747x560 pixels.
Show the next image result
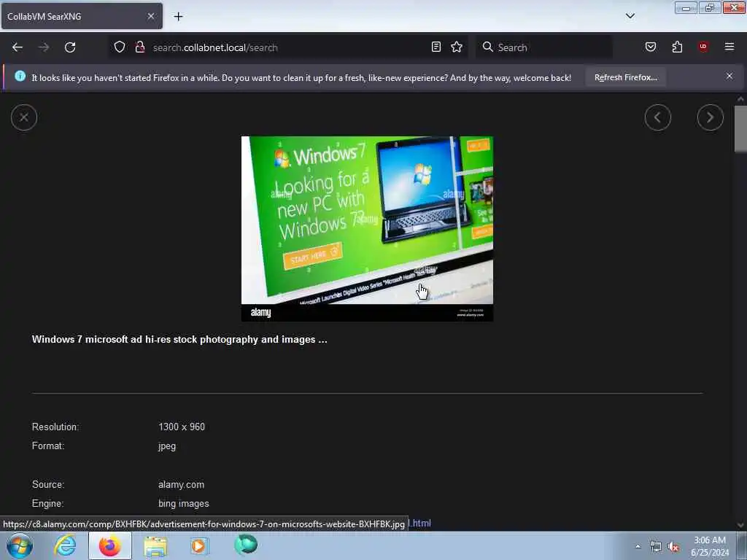click(710, 117)
